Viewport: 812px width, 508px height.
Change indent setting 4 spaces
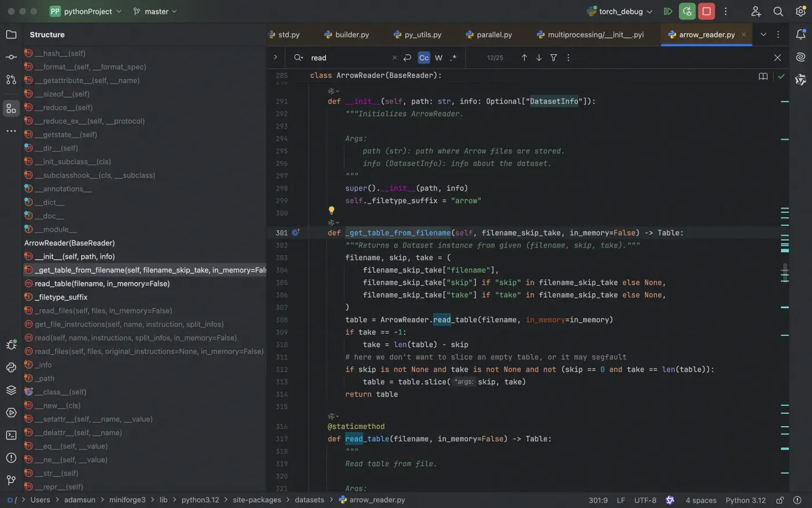701,500
